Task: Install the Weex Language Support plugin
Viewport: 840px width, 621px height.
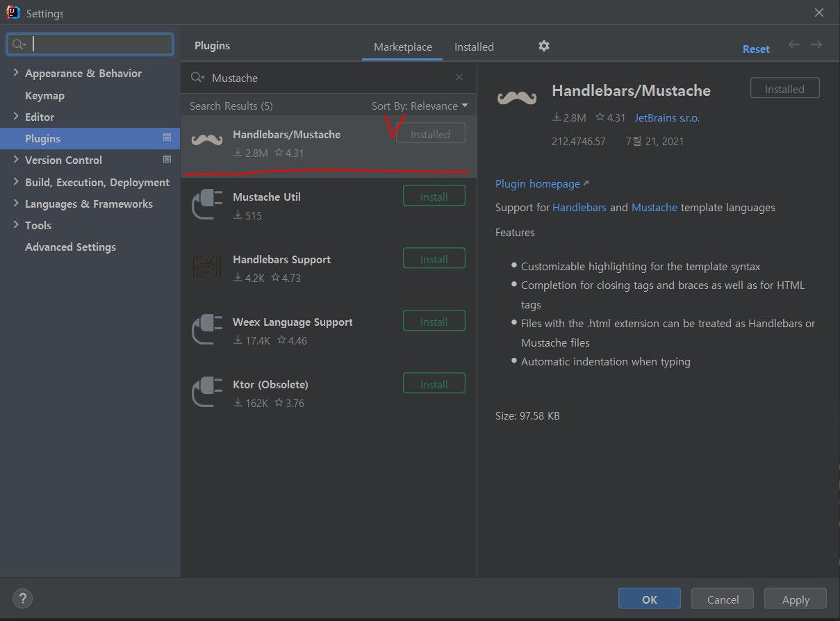Action: 434,322
